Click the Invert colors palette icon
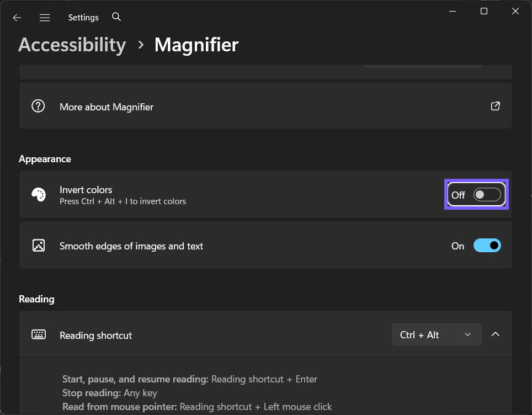The height and width of the screenshot is (415, 532). [39, 194]
